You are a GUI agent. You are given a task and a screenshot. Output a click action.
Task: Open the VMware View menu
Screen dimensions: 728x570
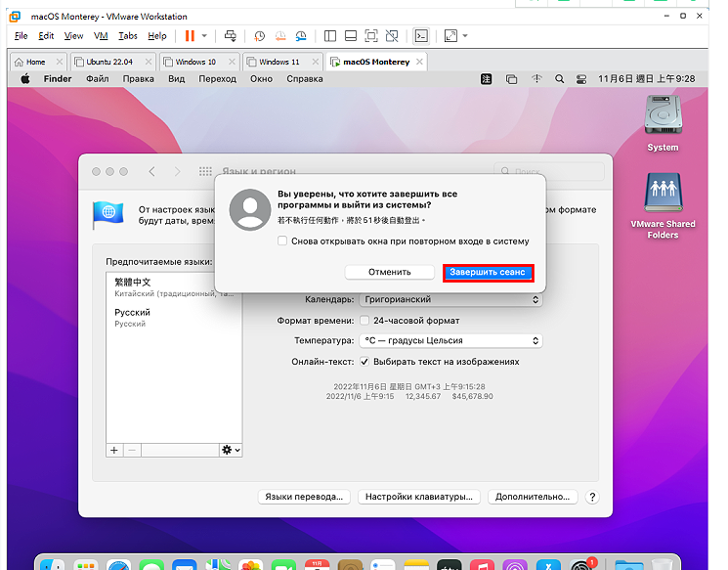pyautogui.click(x=73, y=36)
